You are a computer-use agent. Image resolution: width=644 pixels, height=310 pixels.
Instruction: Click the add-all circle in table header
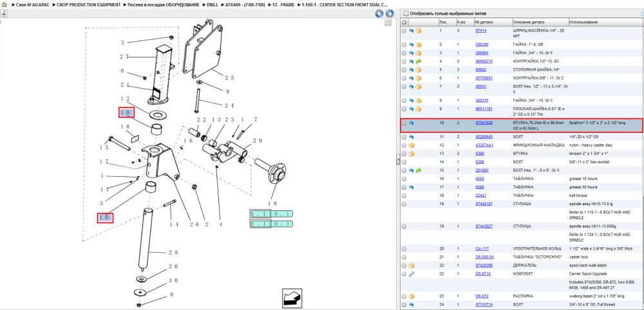(x=404, y=22)
